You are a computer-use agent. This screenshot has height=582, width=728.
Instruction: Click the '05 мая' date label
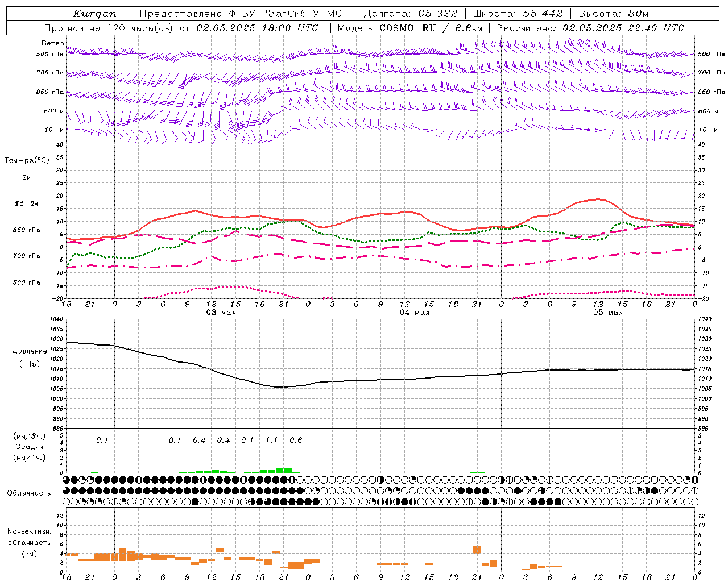pos(607,313)
